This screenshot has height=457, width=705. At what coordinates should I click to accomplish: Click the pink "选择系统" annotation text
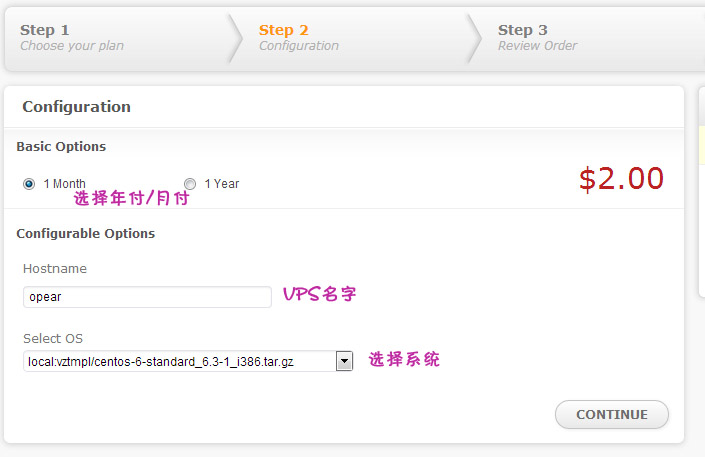pyautogui.click(x=404, y=360)
